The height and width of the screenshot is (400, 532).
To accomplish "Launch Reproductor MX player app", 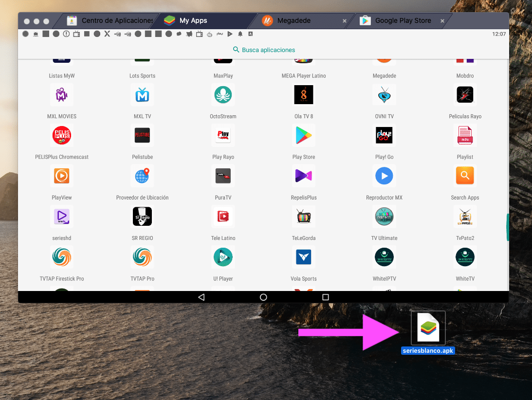I will 384,176.
